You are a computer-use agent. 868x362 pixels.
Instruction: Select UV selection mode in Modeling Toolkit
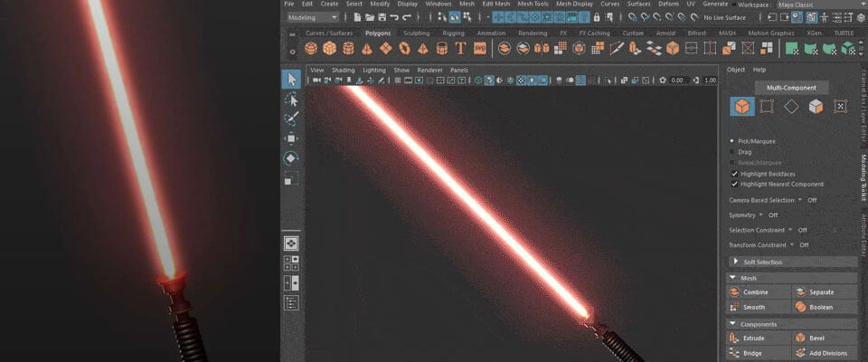(x=840, y=106)
